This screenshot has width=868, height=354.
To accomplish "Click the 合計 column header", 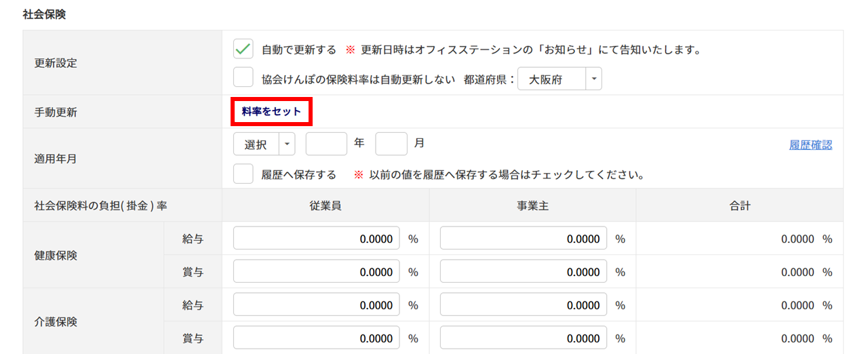I will coord(740,205).
